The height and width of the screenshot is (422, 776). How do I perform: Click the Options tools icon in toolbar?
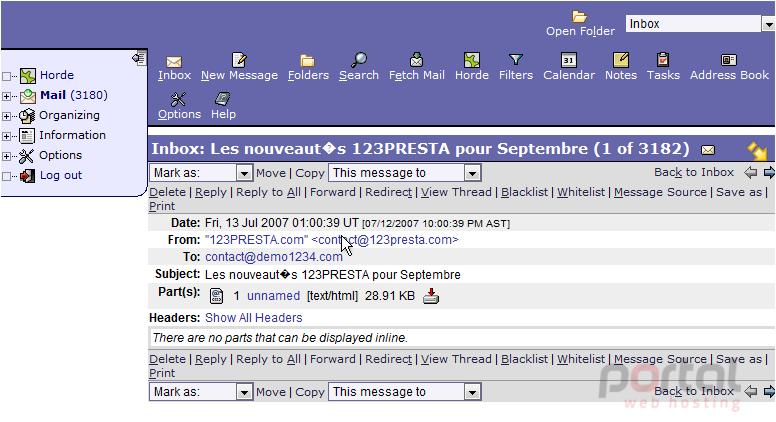tap(178, 99)
